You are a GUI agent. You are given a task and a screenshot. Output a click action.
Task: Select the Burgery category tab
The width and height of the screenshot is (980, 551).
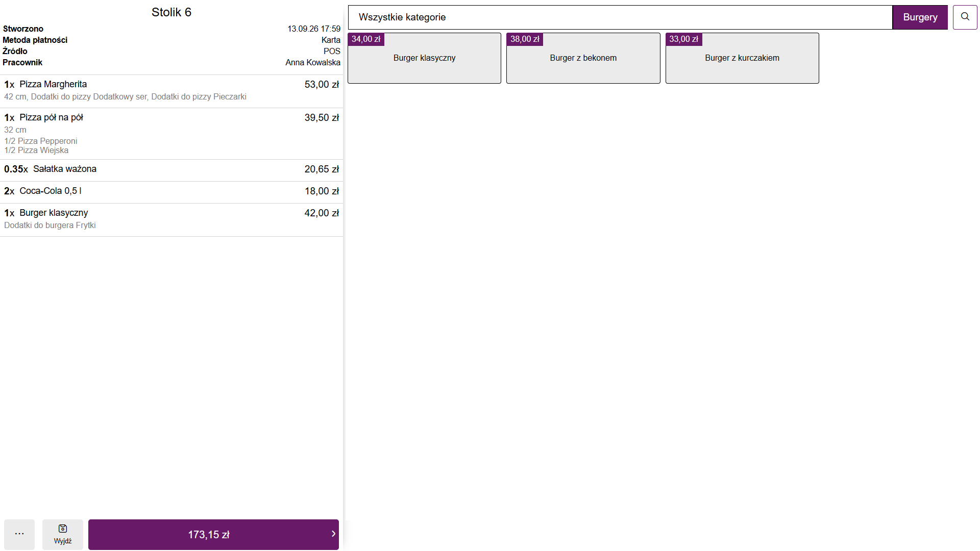click(x=920, y=17)
